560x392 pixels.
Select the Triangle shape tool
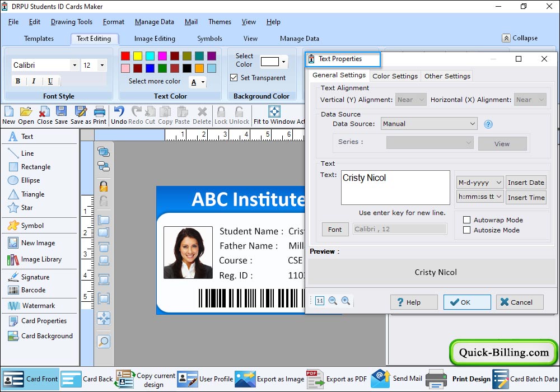[26, 194]
